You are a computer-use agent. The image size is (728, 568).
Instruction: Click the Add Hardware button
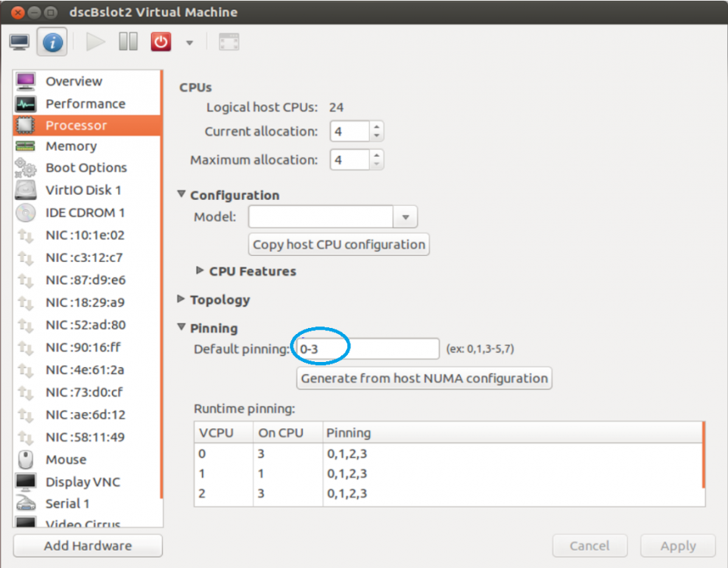tap(88, 546)
